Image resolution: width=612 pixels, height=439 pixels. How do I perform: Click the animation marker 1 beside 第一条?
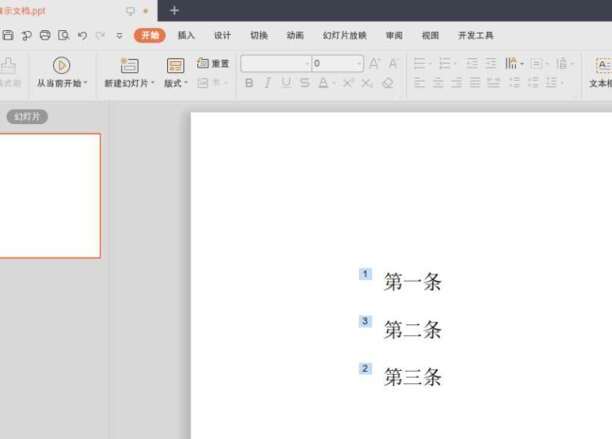pyautogui.click(x=365, y=274)
